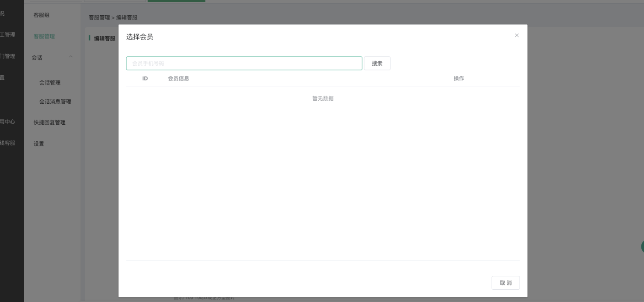Close the 选择会员 dialog with X
This screenshot has width=644, height=302.
click(517, 35)
